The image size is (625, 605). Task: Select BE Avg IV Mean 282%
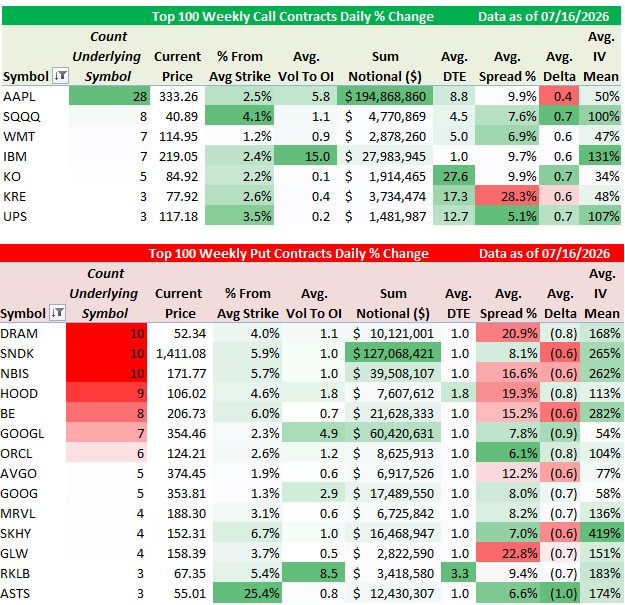click(601, 413)
